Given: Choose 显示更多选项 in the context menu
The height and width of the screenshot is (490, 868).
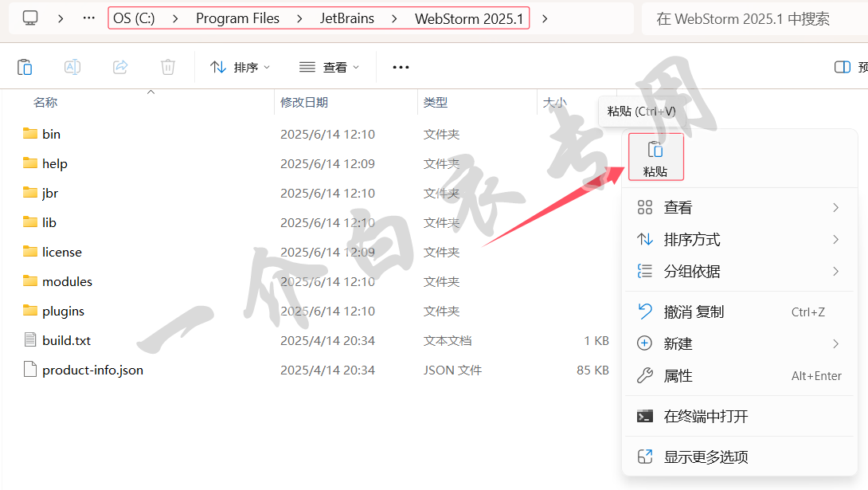Looking at the screenshot, I should coord(739,457).
